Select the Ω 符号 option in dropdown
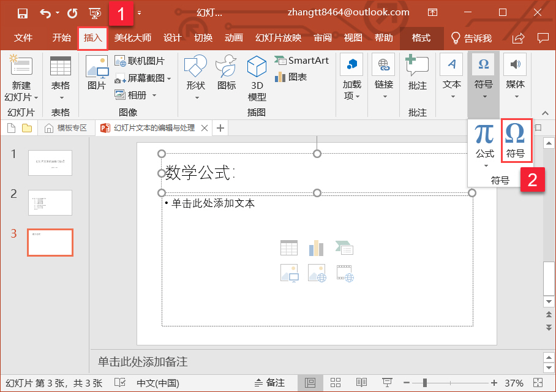556x392 pixels. [516, 140]
